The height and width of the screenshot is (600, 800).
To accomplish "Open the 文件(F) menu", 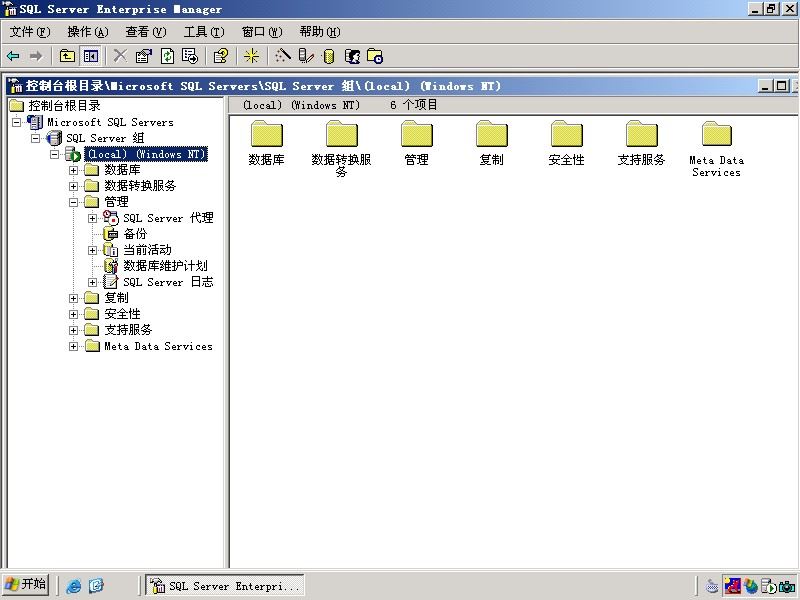I will [30, 32].
